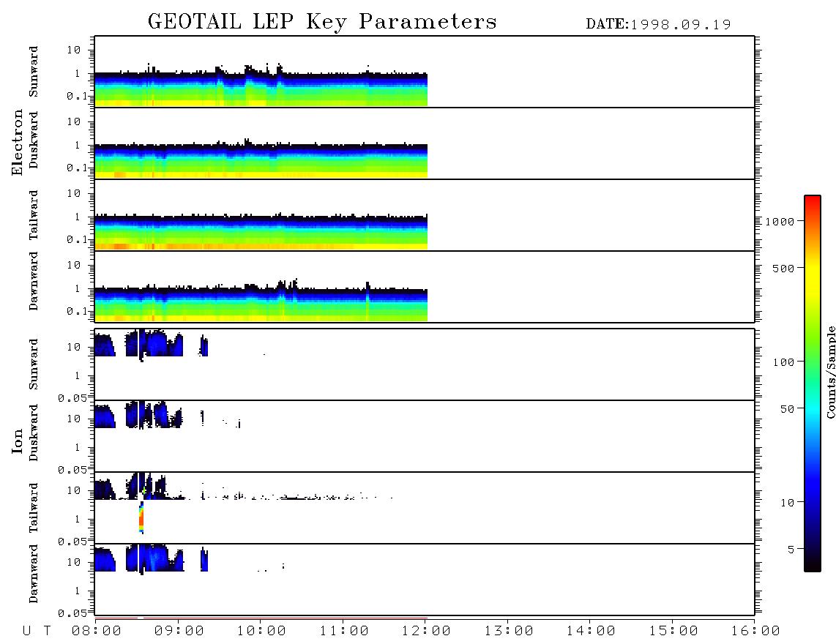
Task: Click the 09:00 time axis label
Action: [x=179, y=632]
